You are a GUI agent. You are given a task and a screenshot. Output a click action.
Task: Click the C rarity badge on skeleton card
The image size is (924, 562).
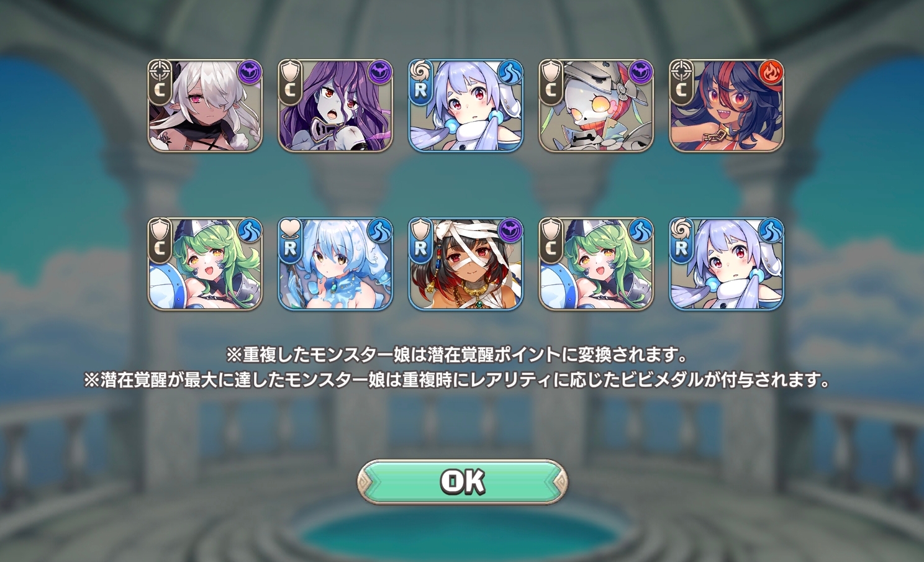pyautogui.click(x=551, y=90)
